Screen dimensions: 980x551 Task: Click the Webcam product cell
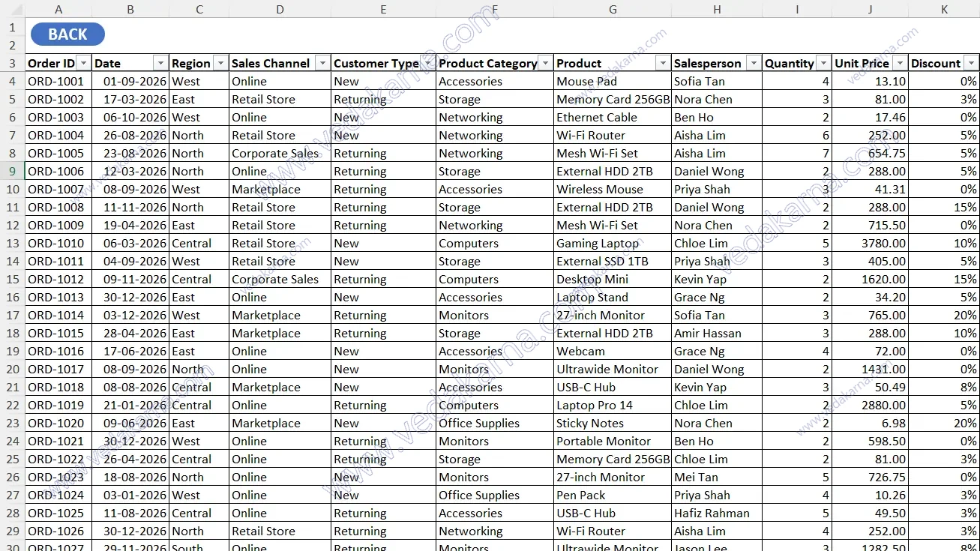point(613,352)
